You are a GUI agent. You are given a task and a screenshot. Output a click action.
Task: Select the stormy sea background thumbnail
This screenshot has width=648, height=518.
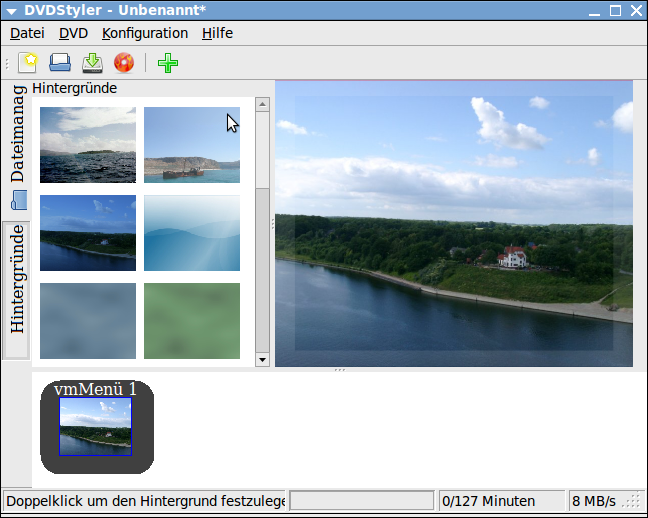click(x=88, y=145)
